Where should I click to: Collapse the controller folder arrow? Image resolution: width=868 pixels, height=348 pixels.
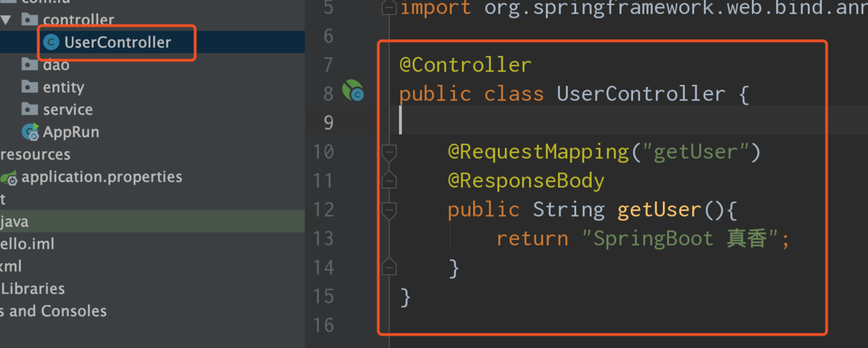(x=6, y=19)
